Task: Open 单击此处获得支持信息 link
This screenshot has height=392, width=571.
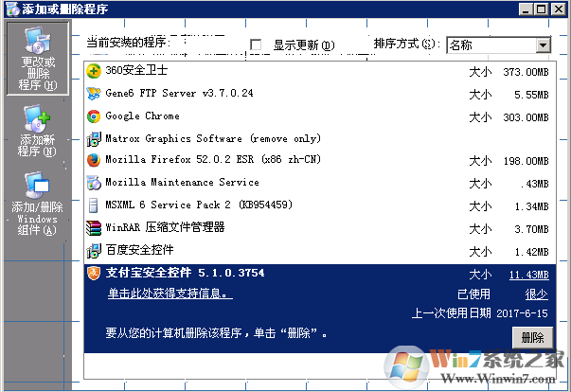Action: click(170, 294)
